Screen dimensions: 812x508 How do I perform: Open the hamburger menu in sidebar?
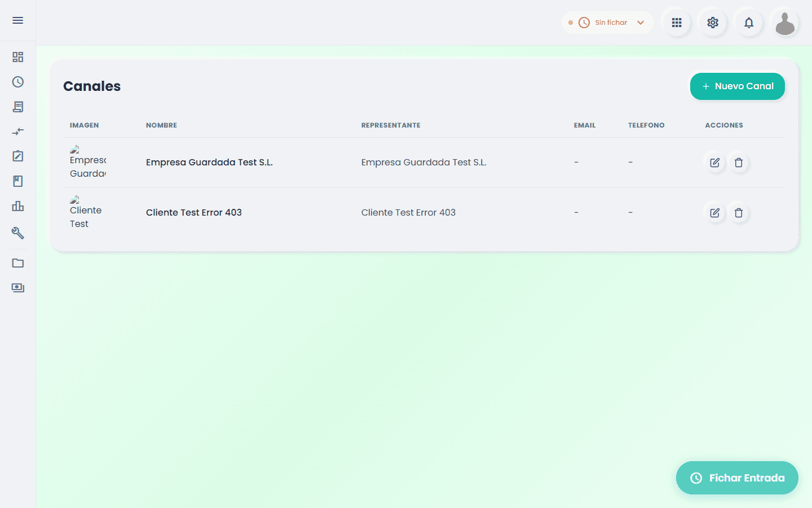click(x=18, y=20)
